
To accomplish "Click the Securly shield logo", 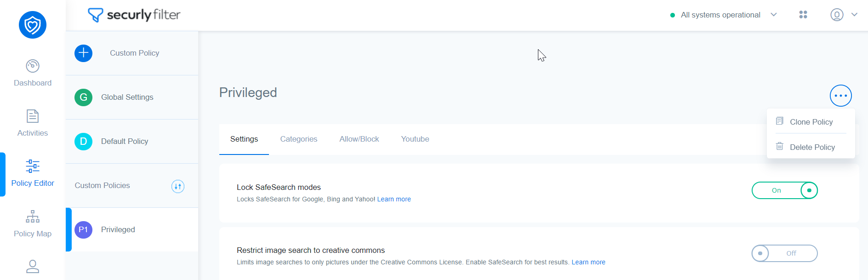I will pyautogui.click(x=33, y=25).
